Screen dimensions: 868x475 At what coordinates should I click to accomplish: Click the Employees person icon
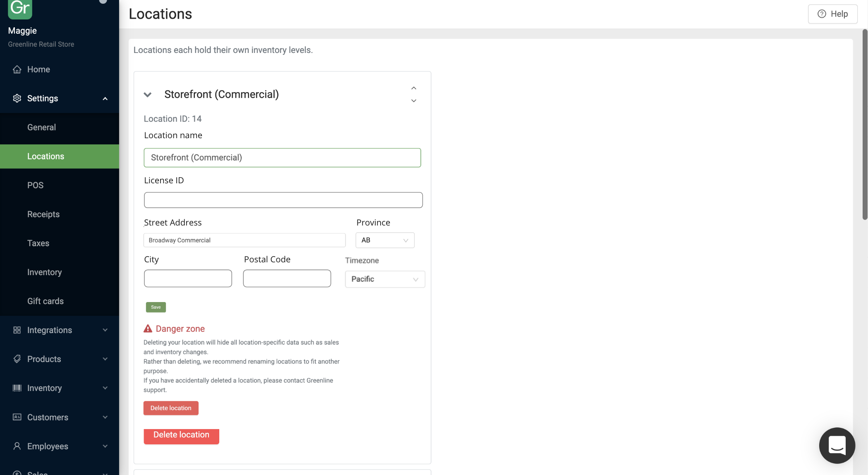[x=17, y=446]
